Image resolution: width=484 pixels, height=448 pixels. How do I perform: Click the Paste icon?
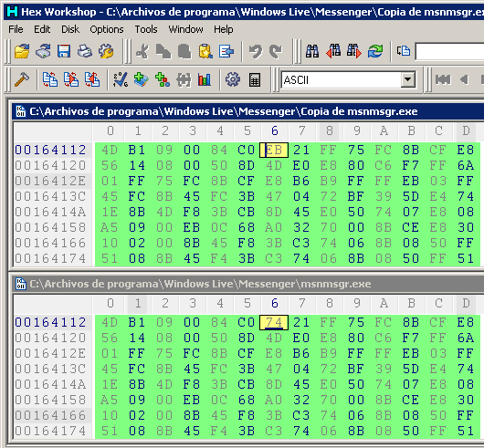coord(184,51)
